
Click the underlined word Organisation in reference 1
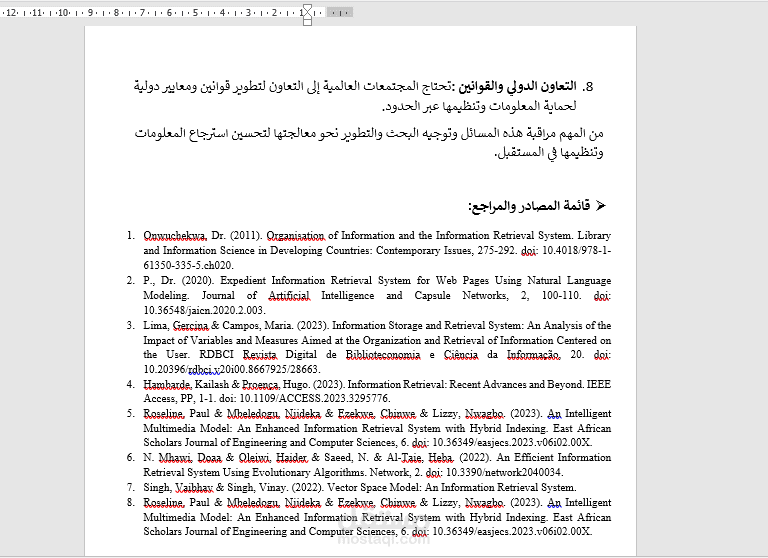[295, 236]
